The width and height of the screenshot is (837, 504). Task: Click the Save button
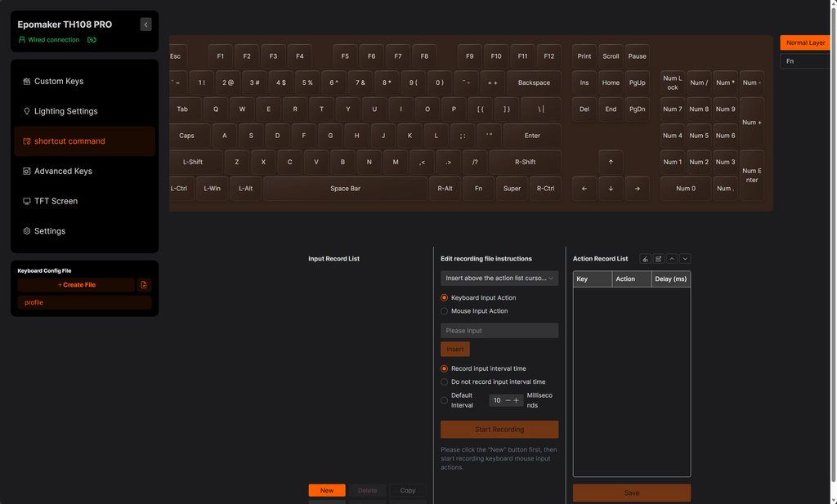click(632, 493)
